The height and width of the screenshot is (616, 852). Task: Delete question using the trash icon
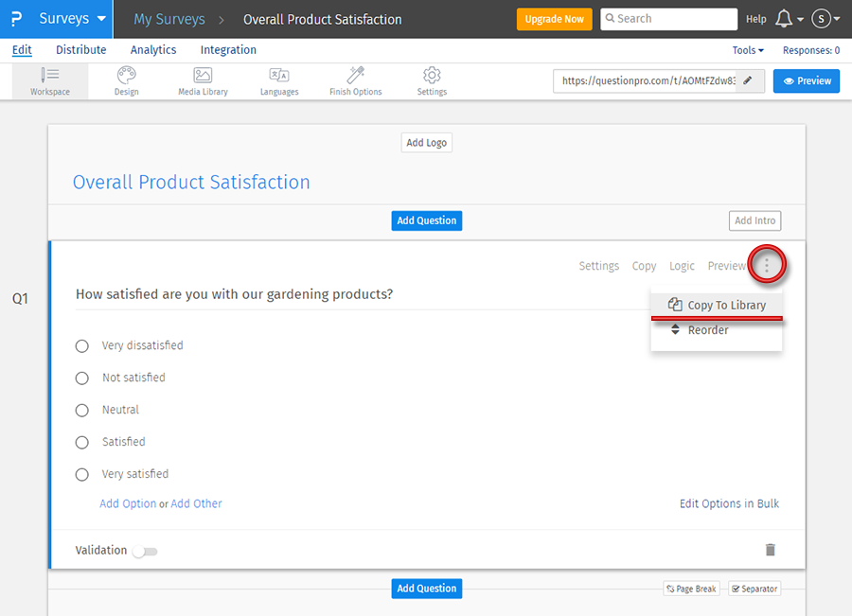coord(771,550)
